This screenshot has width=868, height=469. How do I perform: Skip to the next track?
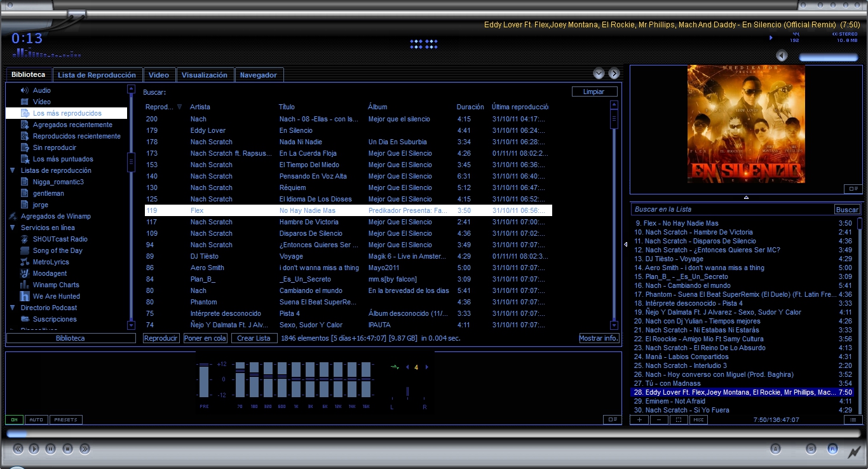point(85,449)
